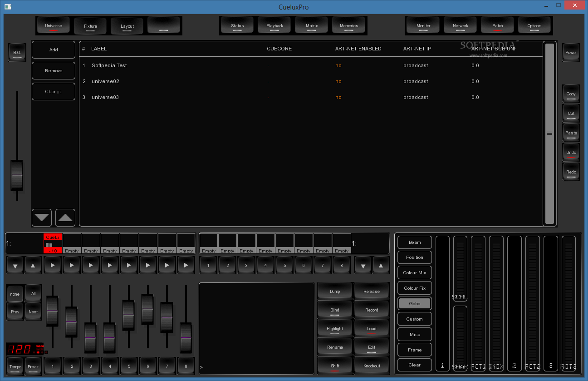Screen dimensions: 588x381
Task: Trigger right bank button 1
Action: click(208, 265)
